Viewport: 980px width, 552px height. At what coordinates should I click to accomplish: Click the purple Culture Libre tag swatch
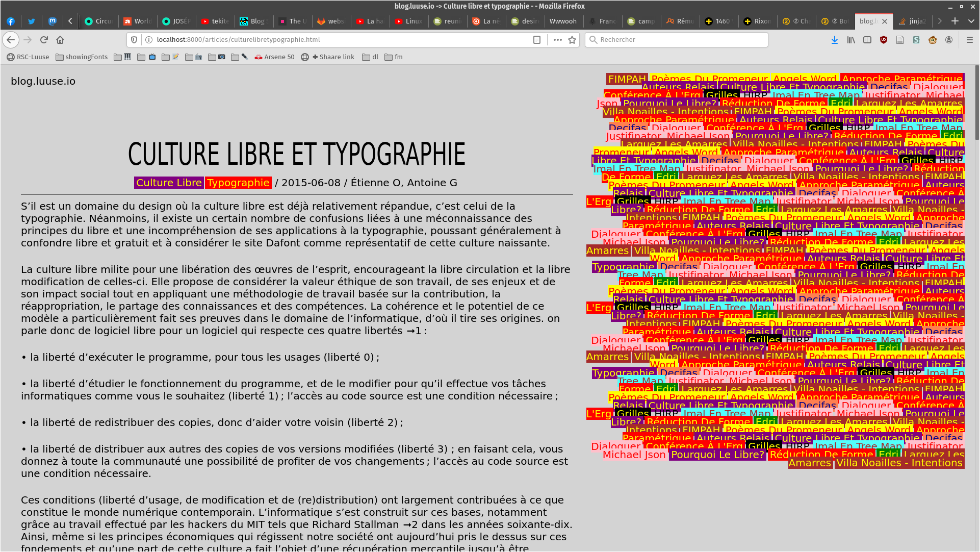[x=169, y=183]
